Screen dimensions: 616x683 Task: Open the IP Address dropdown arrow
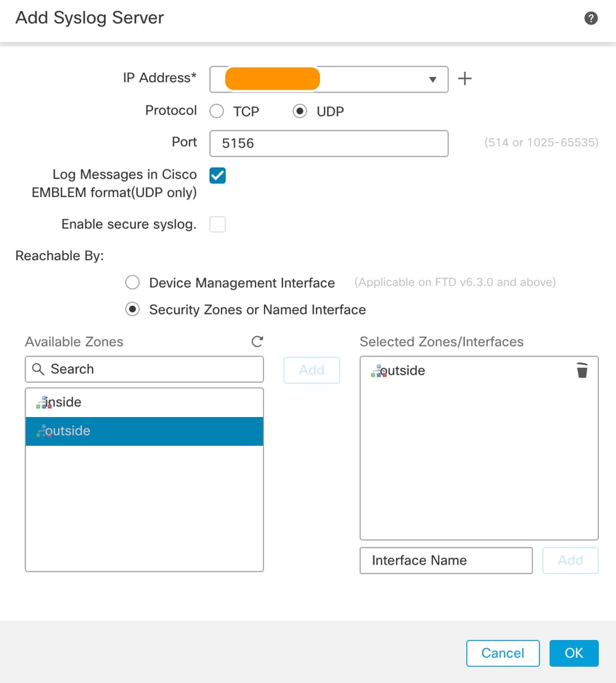pos(433,80)
